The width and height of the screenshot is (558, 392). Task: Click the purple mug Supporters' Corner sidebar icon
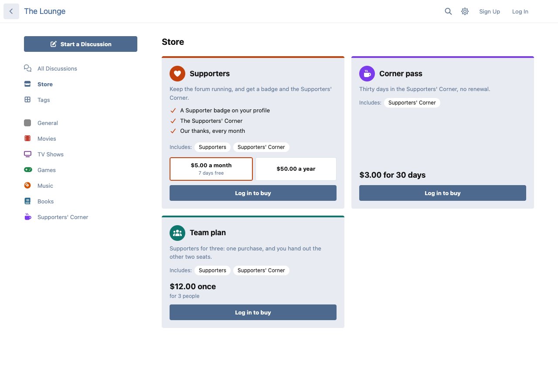[x=28, y=217]
